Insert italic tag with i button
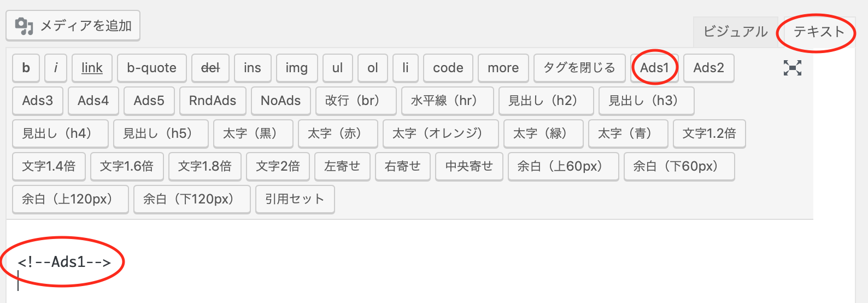The width and height of the screenshot is (868, 303). [56, 68]
